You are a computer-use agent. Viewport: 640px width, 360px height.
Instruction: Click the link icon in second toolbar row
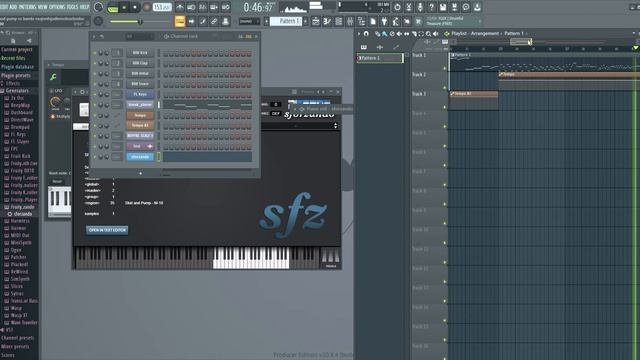coord(214,21)
